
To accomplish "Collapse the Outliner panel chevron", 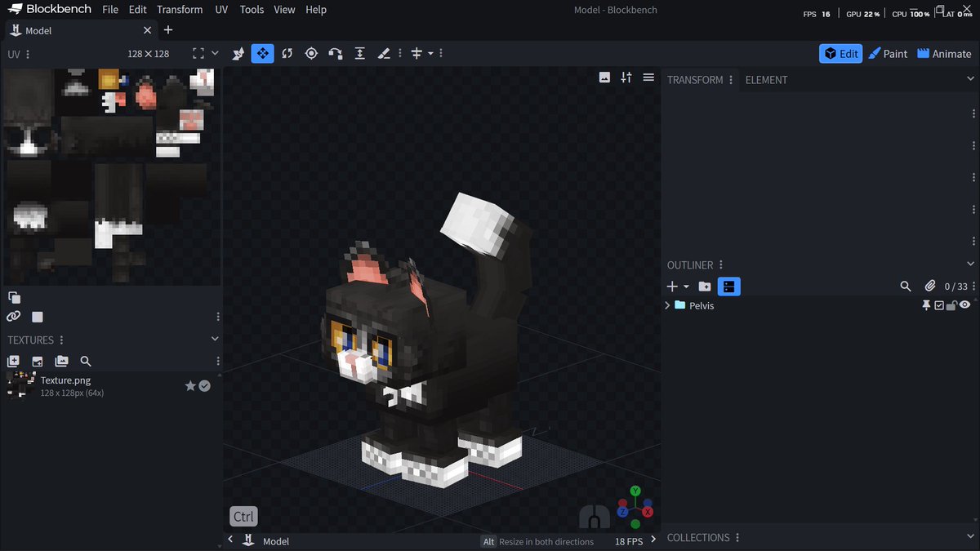I will [x=970, y=264].
